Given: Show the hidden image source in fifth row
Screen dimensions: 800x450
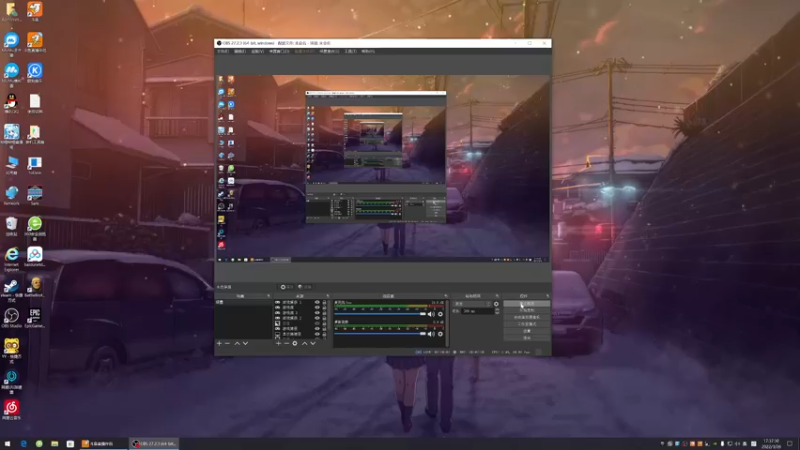Looking at the screenshot, I should tap(317, 323).
